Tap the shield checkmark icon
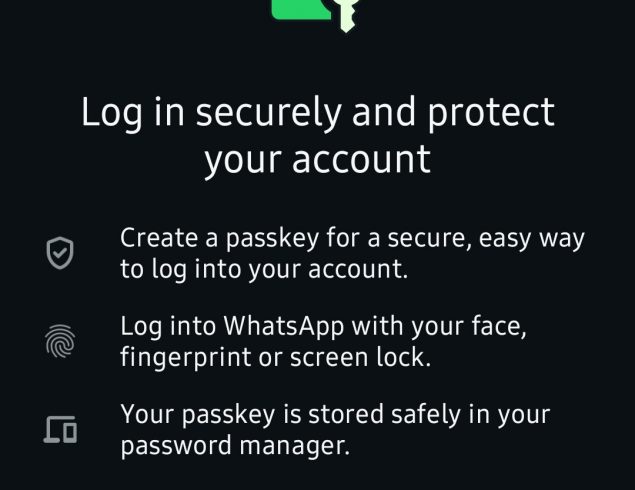The image size is (635, 490). (60, 253)
